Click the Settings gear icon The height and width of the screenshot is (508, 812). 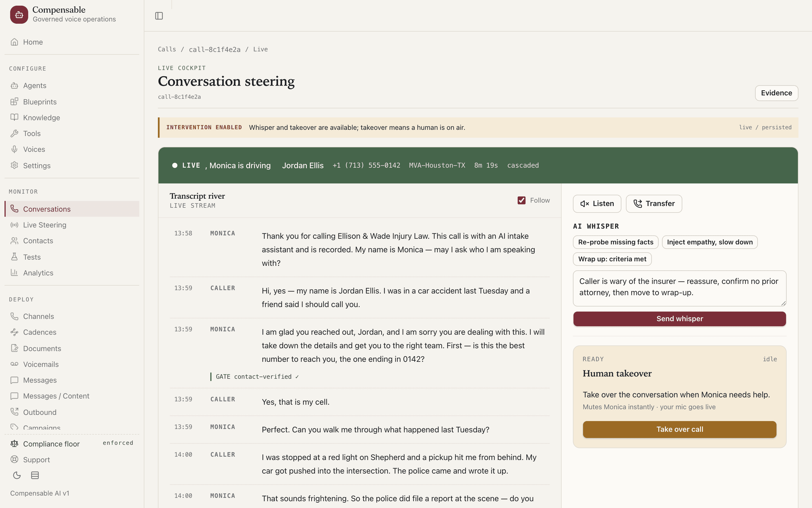[14, 165]
